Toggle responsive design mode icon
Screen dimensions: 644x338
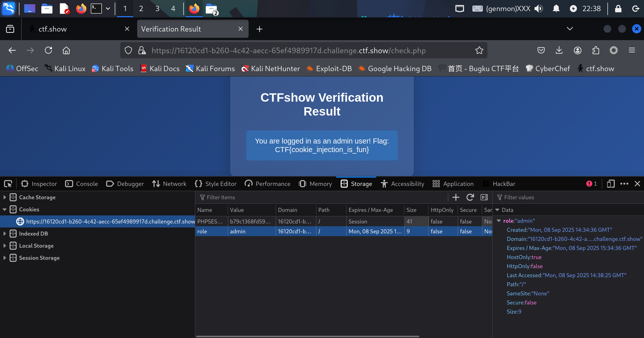610,184
